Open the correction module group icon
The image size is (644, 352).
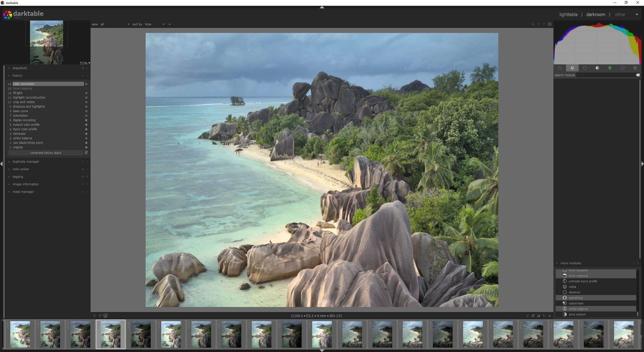623,68
